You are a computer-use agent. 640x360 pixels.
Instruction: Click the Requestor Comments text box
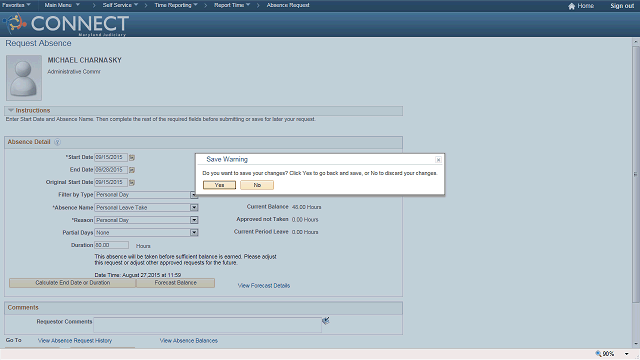(207, 325)
